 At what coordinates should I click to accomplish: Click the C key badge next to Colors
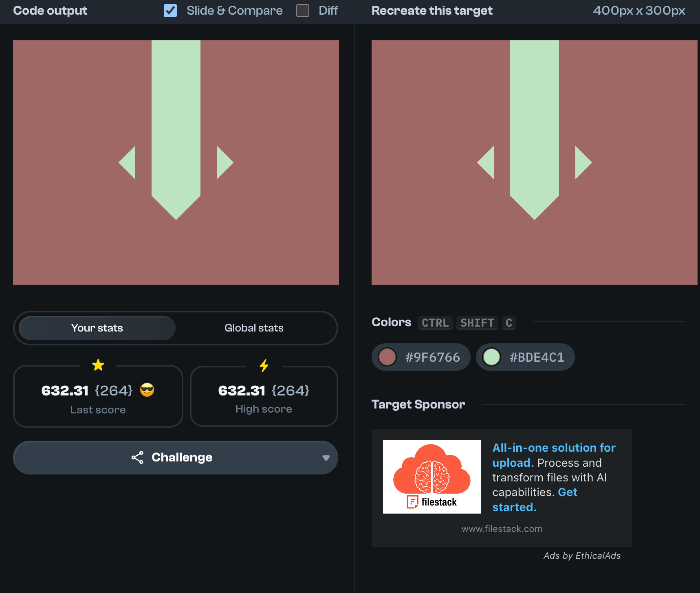(x=508, y=323)
